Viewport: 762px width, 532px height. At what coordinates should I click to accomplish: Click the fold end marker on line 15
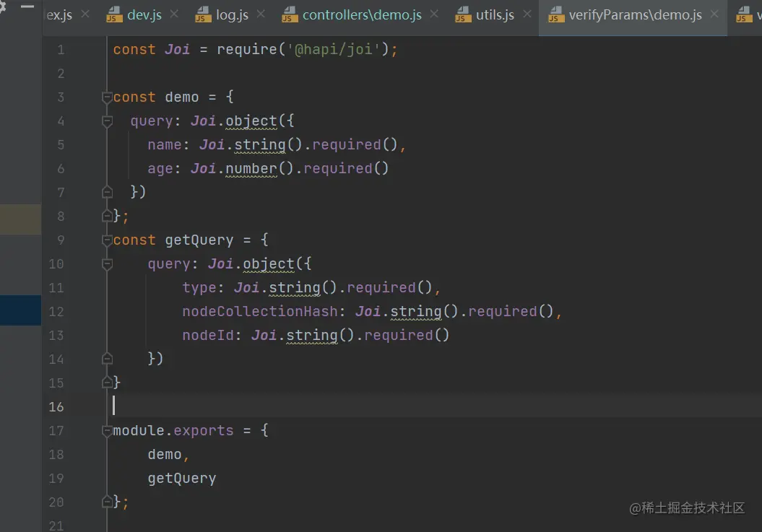pos(108,383)
